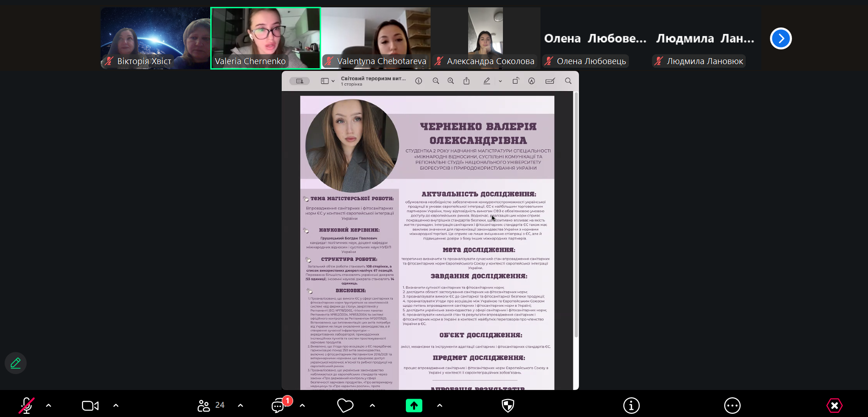Image resolution: width=868 pixels, height=417 pixels.
Task: Search the document using the magnifier icon
Action: [x=568, y=81]
